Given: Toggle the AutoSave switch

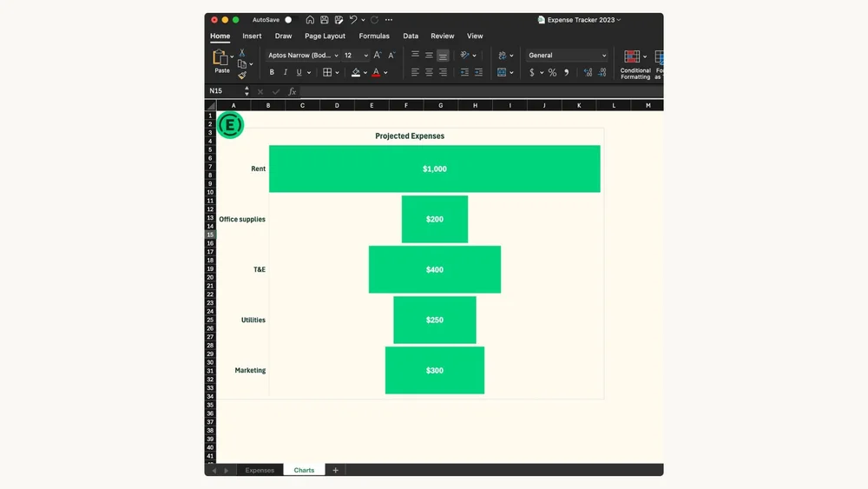Looking at the screenshot, I should coord(291,20).
